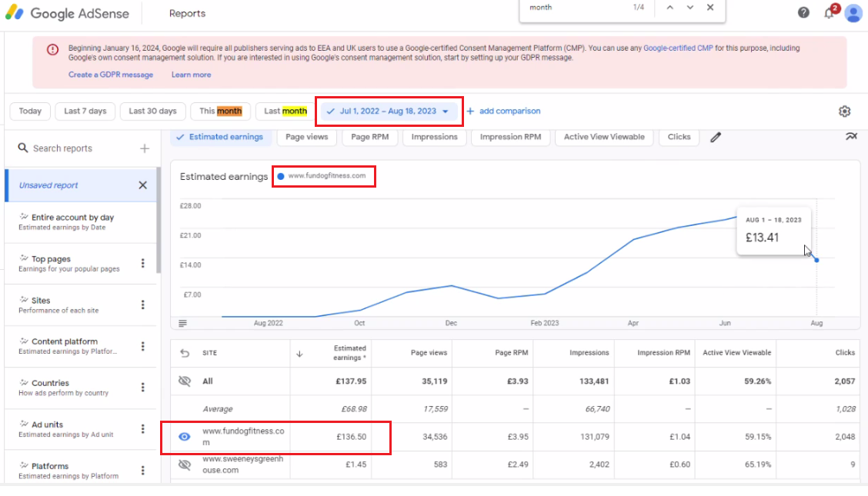This screenshot has height=496, width=868.
Task: Open the help question mark icon
Action: click(803, 13)
